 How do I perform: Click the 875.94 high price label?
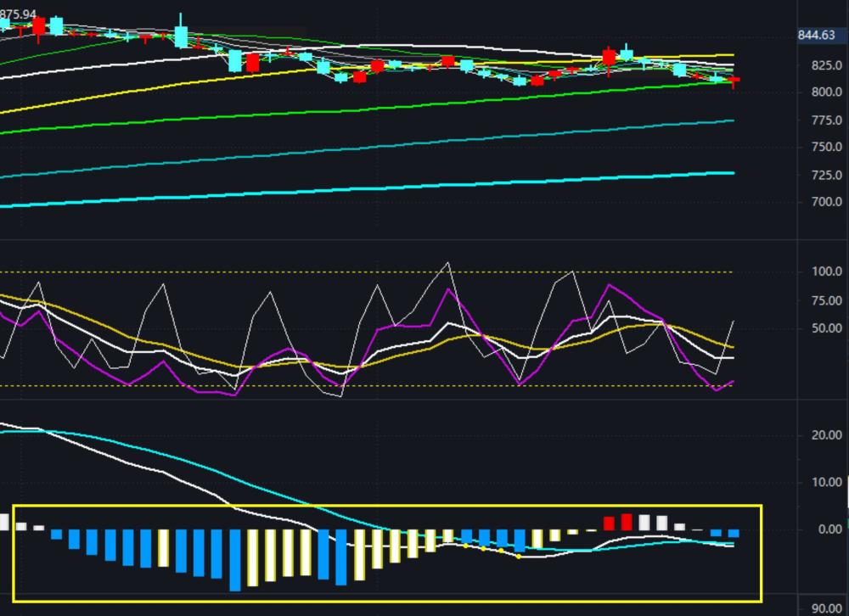18,14
